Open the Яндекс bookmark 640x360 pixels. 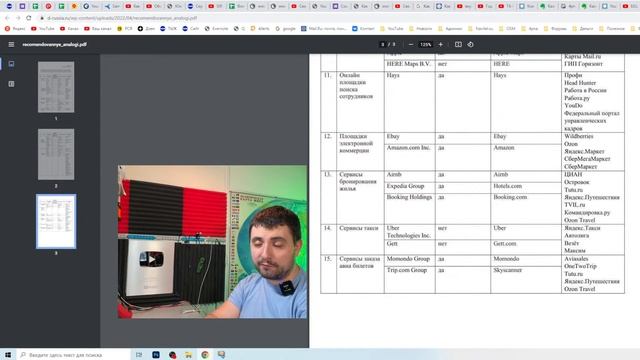tap(15, 29)
